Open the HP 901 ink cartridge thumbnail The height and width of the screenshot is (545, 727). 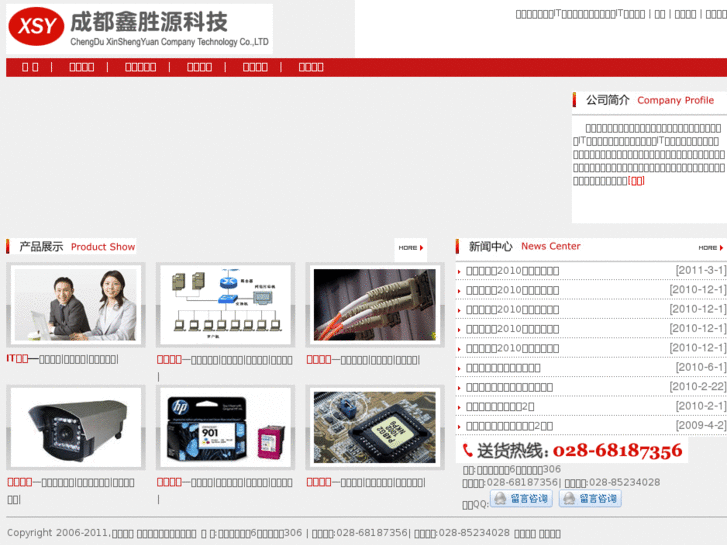[x=225, y=427]
